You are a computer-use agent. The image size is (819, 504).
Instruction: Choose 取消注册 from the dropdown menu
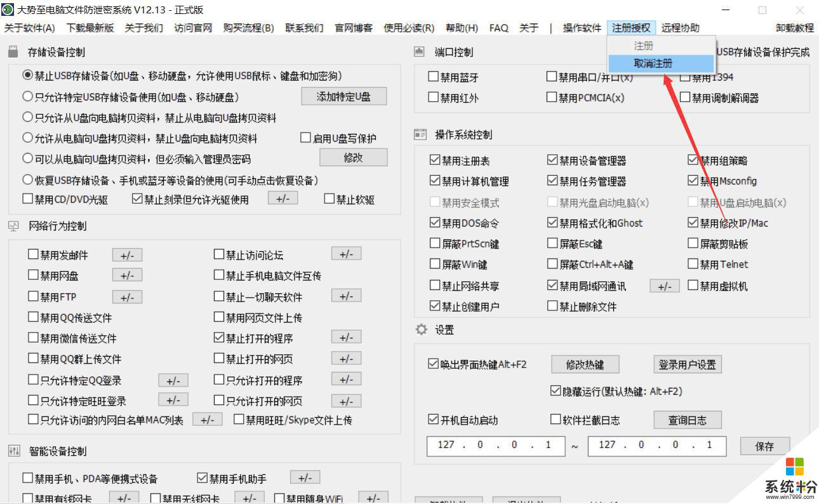coord(660,63)
